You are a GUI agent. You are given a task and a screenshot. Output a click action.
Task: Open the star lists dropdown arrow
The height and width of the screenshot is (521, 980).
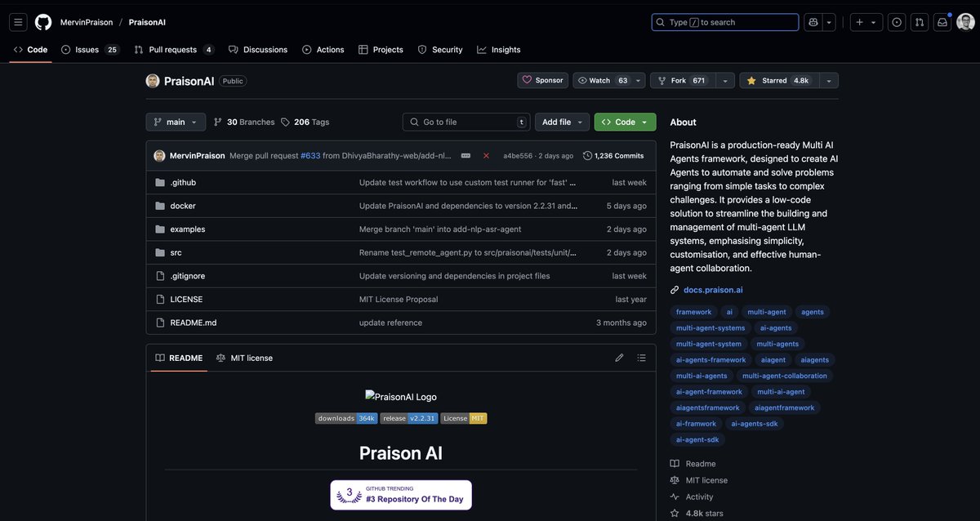pyautogui.click(x=829, y=80)
